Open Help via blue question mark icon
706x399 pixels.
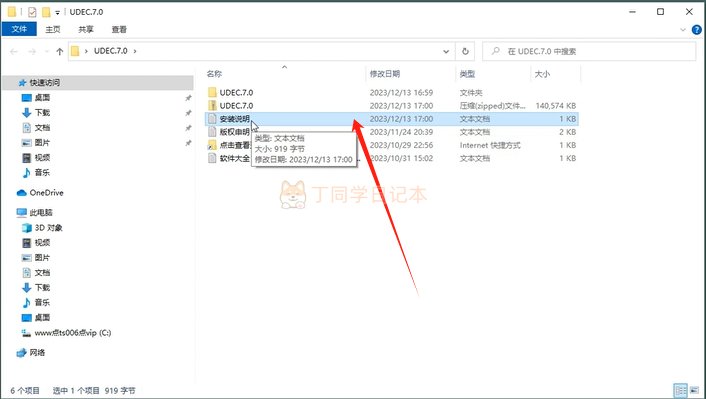click(696, 30)
